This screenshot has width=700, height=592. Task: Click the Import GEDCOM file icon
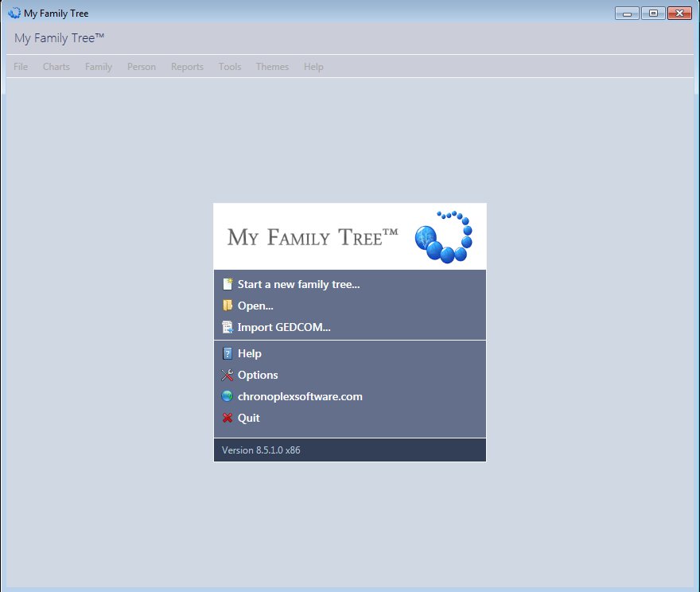(x=227, y=327)
